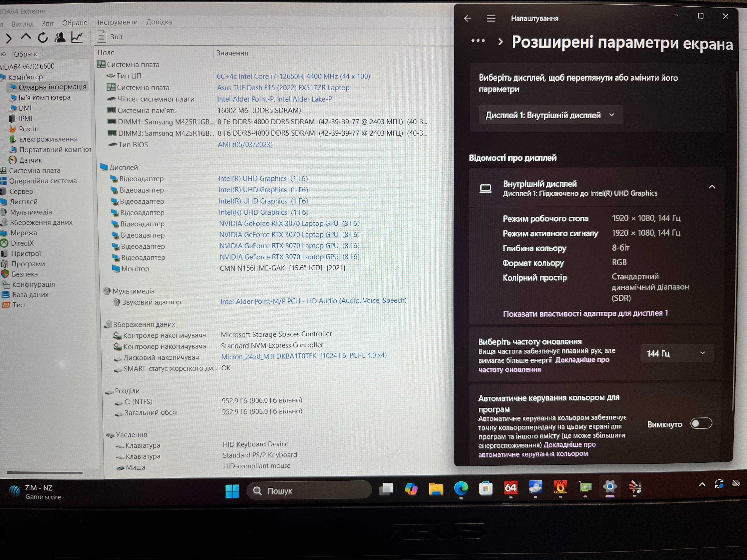
Task: Open the 144 Гц refresh rate dropdown
Action: (x=677, y=353)
